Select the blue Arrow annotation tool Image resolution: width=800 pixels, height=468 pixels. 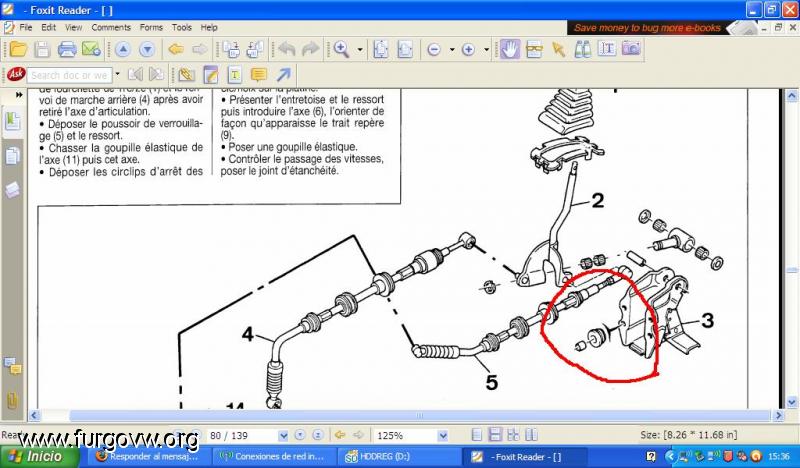click(284, 75)
